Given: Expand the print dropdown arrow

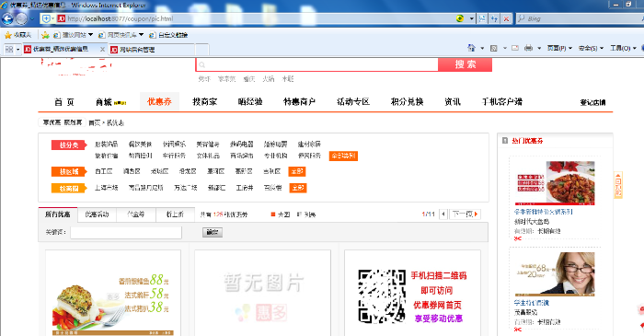Looking at the screenshot, I should tap(539, 49).
